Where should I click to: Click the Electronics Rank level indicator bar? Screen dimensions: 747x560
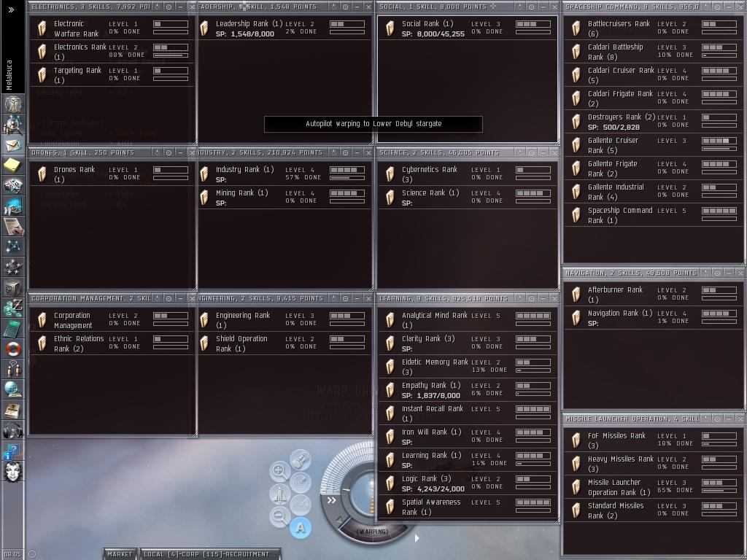coord(171,47)
